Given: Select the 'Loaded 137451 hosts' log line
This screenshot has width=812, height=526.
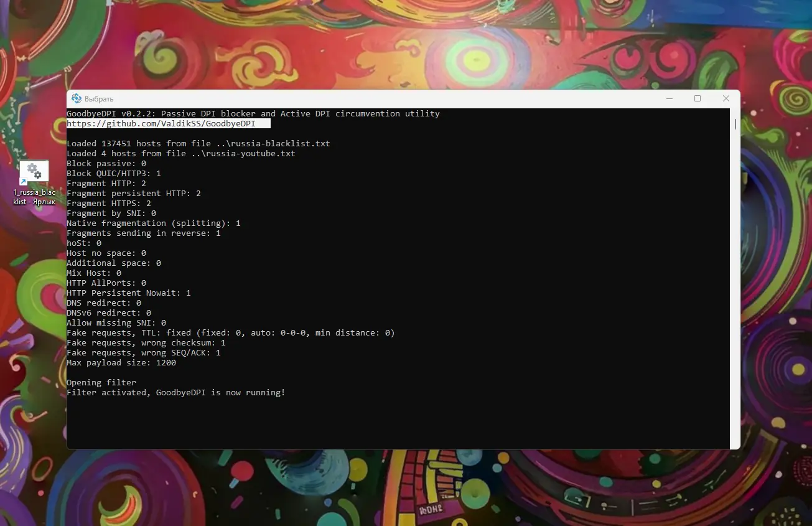Looking at the screenshot, I should tap(198, 143).
